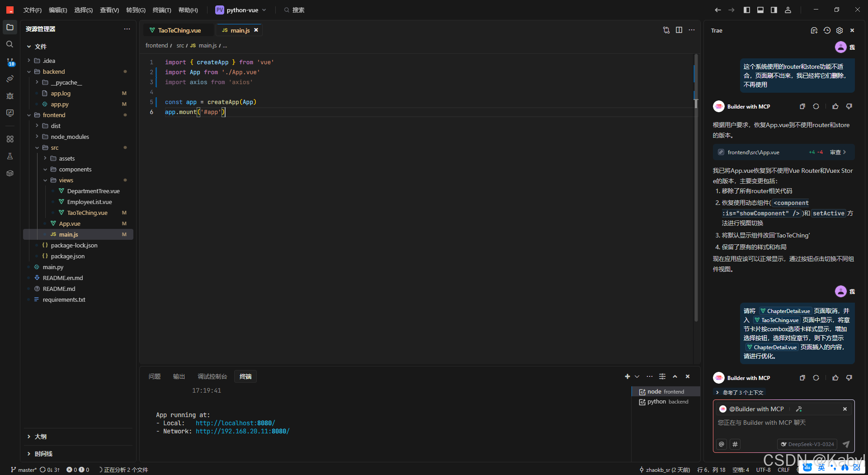Click the UTF-8 encoding in status bar
Viewport: 868px width, 475px height.
[764, 470]
